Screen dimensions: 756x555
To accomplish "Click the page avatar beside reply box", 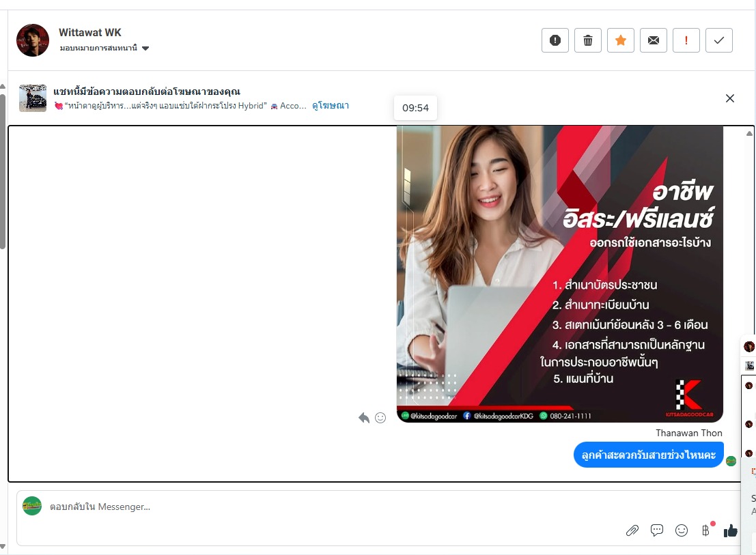I will pyautogui.click(x=32, y=506).
